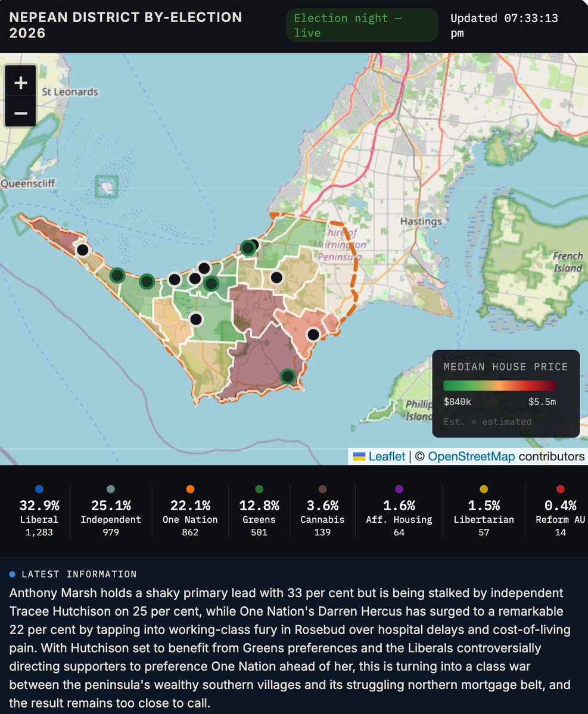Click the '$5.5m' legend maximum value
Screen dimensions: 588x714
(542, 401)
